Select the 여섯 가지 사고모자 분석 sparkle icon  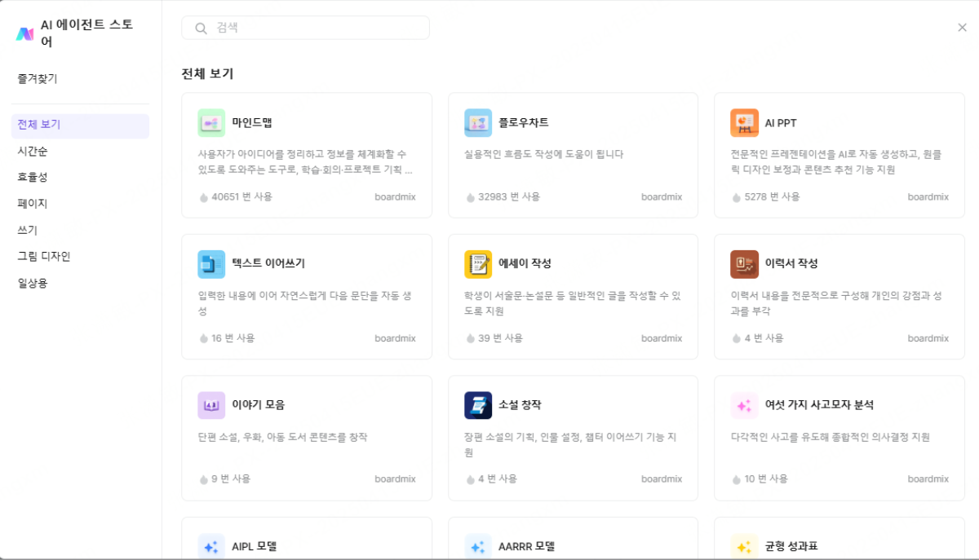tap(744, 404)
